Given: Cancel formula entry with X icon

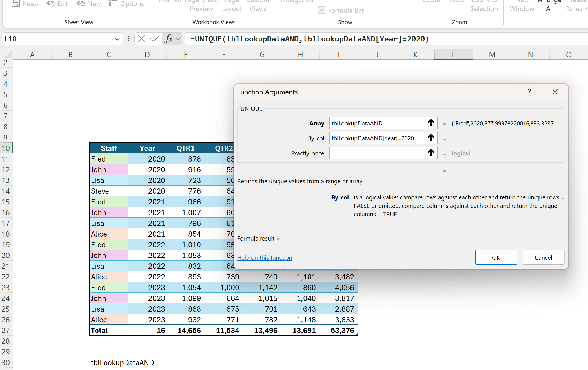Looking at the screenshot, I should 141,39.
